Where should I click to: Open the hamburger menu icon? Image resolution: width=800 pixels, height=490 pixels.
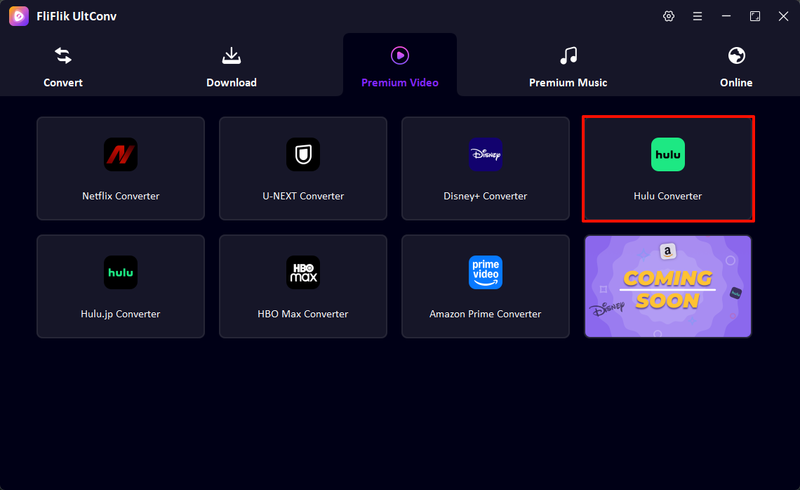pyautogui.click(x=697, y=16)
